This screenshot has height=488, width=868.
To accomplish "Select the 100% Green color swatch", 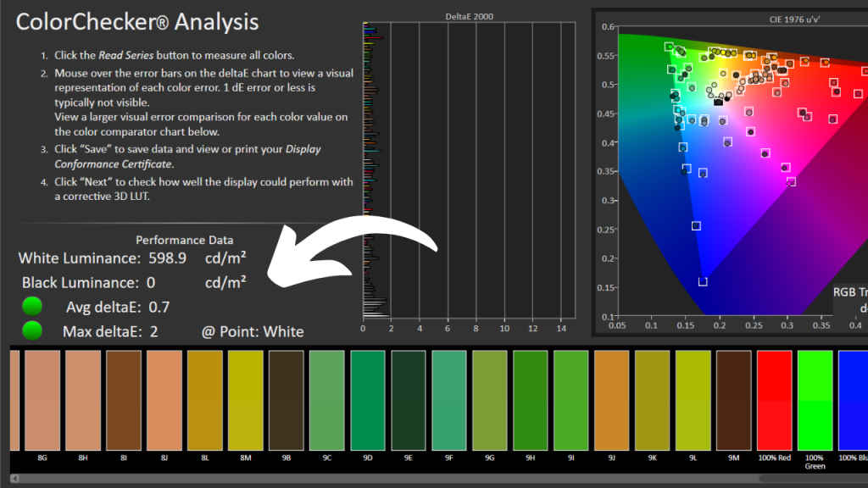I will pos(815,400).
